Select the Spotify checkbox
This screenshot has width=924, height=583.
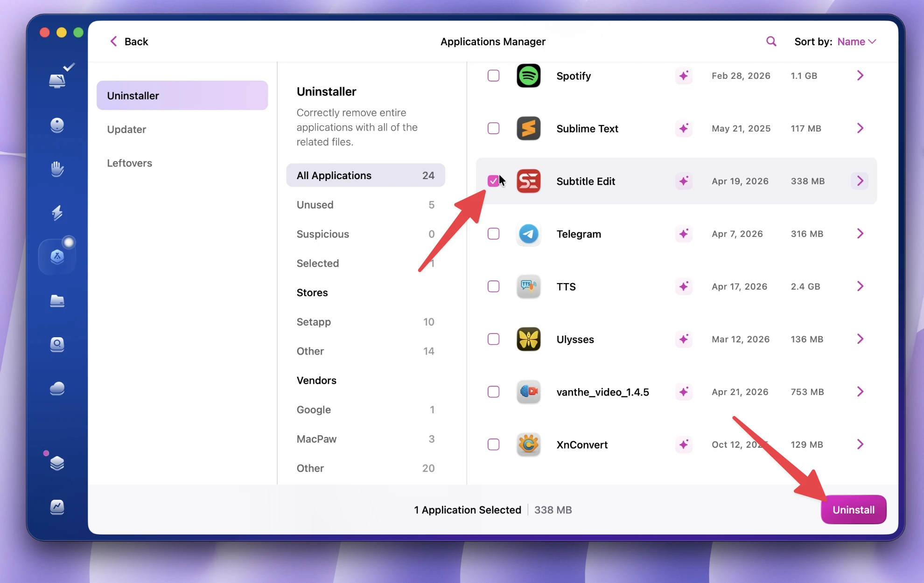(493, 76)
